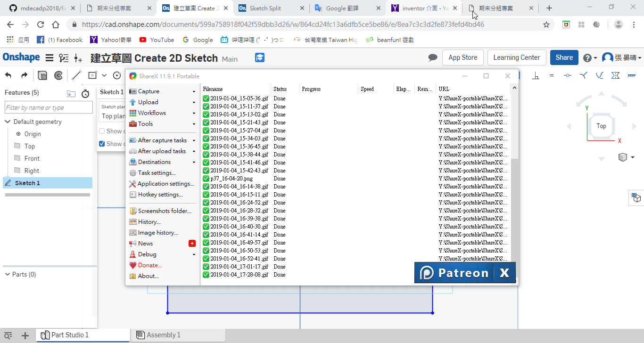
Task: Click the Filter by name or type field
Action: 49,107
